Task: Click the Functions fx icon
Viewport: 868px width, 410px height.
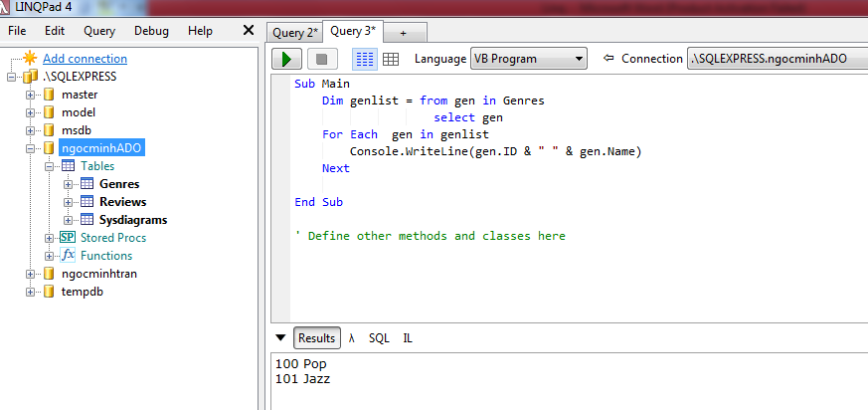Action: 68,255
